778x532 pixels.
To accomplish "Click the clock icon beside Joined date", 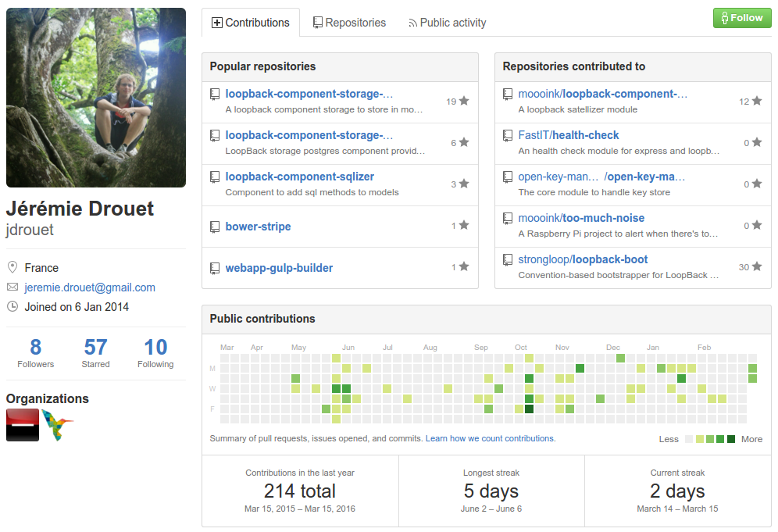I will pyautogui.click(x=12, y=307).
